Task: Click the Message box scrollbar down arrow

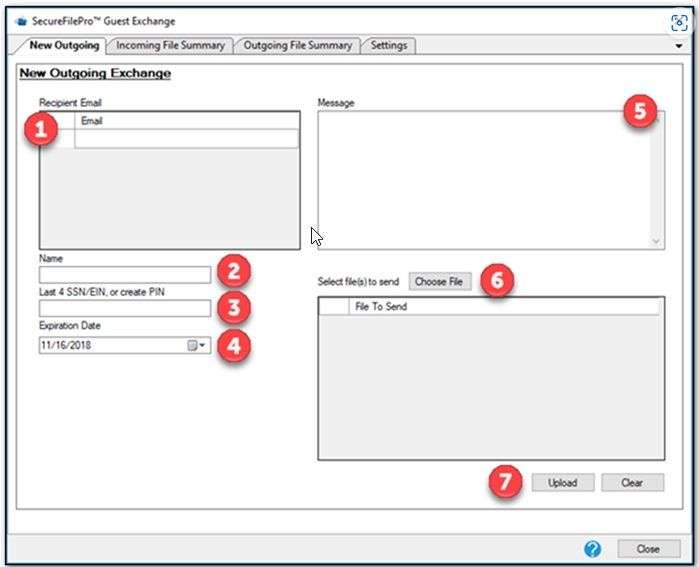Action: [656, 241]
